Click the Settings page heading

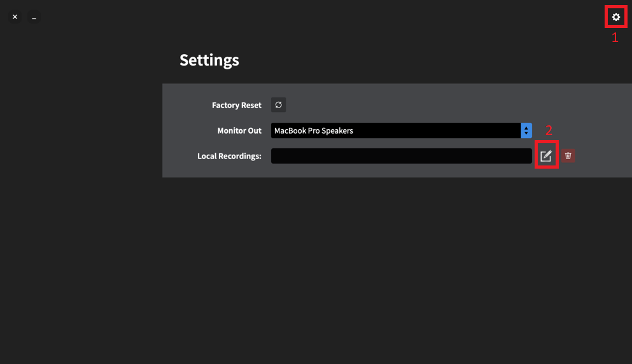pos(209,60)
